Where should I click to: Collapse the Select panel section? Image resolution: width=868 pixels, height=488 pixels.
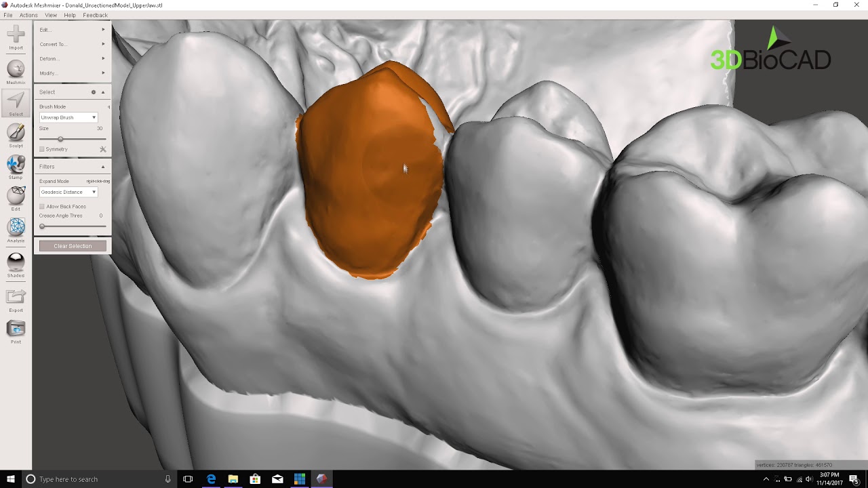click(x=103, y=92)
